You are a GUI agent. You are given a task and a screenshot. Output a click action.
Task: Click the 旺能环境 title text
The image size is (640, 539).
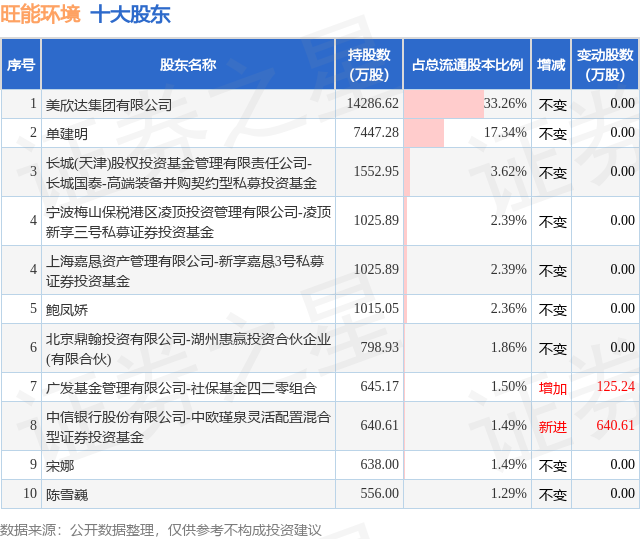click(x=40, y=15)
